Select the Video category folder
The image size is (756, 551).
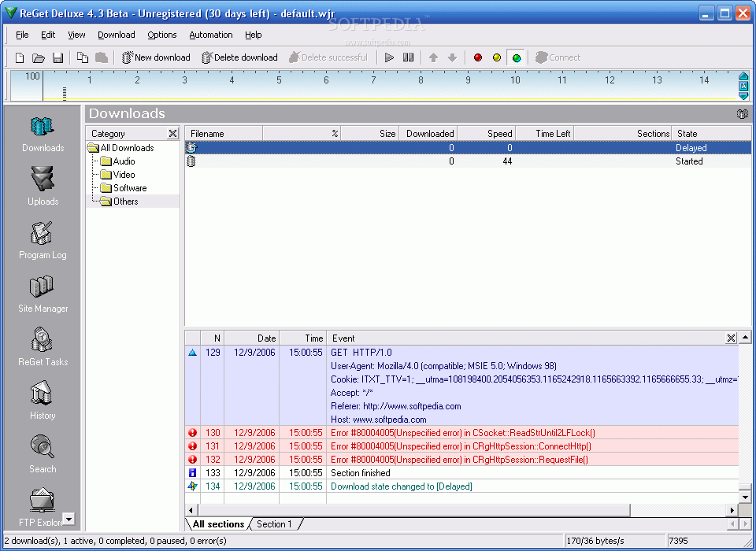coord(124,175)
